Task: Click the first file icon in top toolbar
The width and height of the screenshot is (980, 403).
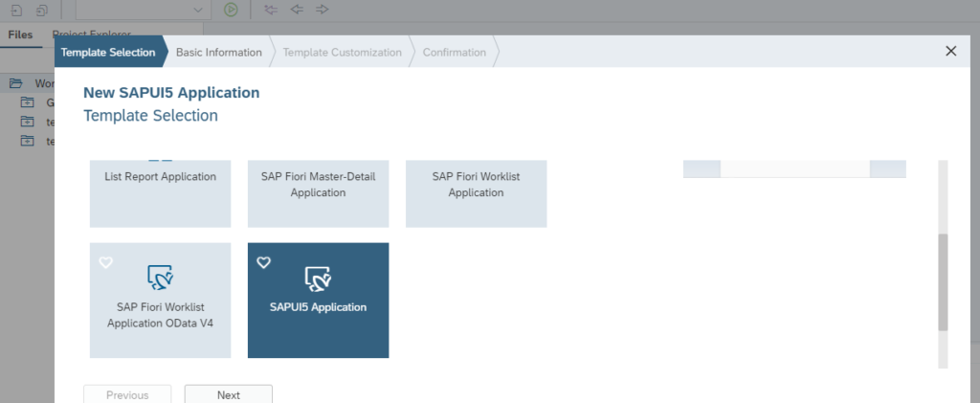Action: 16,10
